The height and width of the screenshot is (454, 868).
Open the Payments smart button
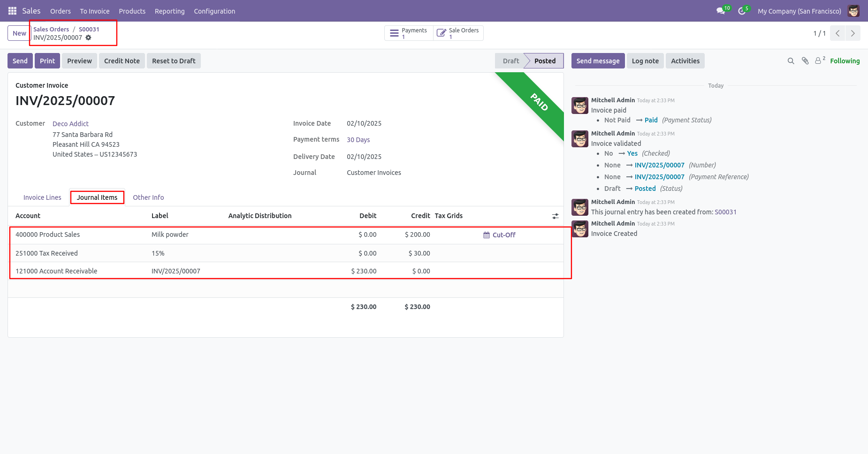[x=409, y=33]
